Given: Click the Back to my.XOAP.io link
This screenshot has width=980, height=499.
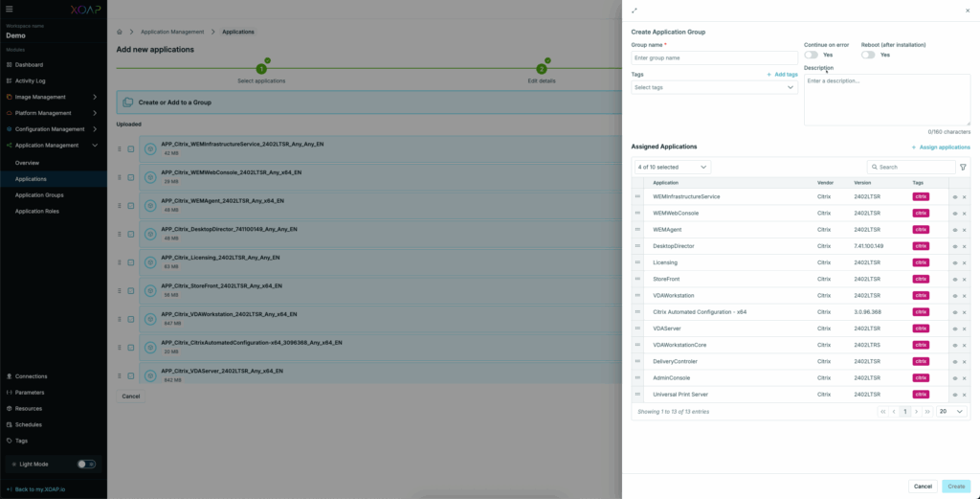Looking at the screenshot, I should (35, 489).
